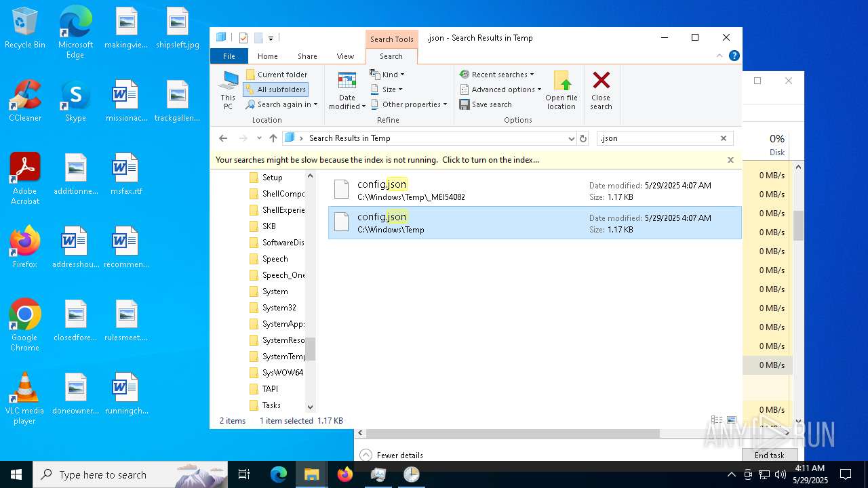The height and width of the screenshot is (488, 868).
Task: Open Other properties dropdown
Action: click(409, 104)
